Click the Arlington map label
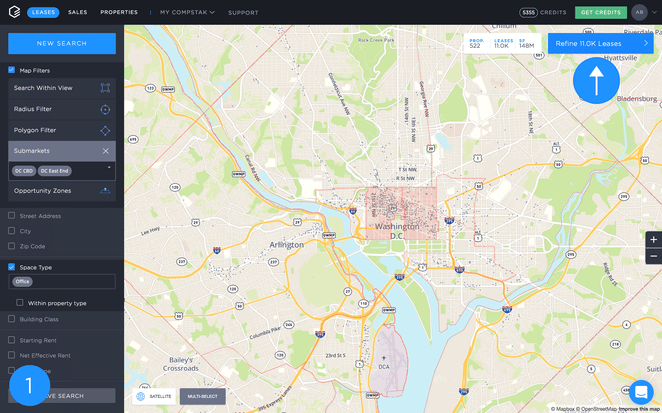The width and height of the screenshot is (662, 413). [287, 245]
